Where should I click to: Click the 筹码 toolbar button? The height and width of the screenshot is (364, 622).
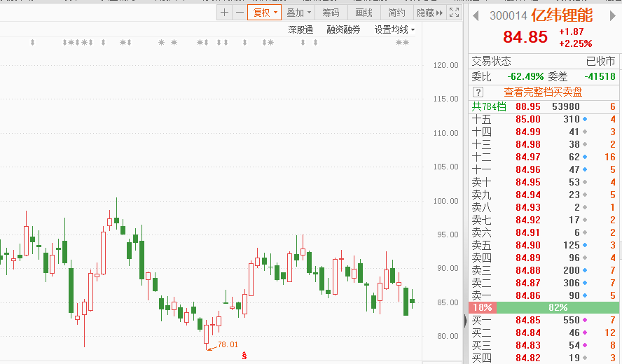(331, 13)
